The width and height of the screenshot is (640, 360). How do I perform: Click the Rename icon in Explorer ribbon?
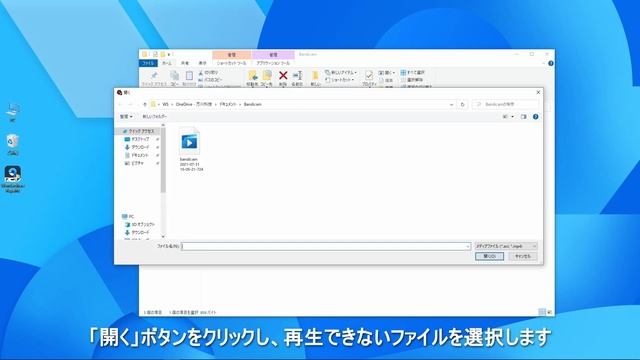(298, 75)
